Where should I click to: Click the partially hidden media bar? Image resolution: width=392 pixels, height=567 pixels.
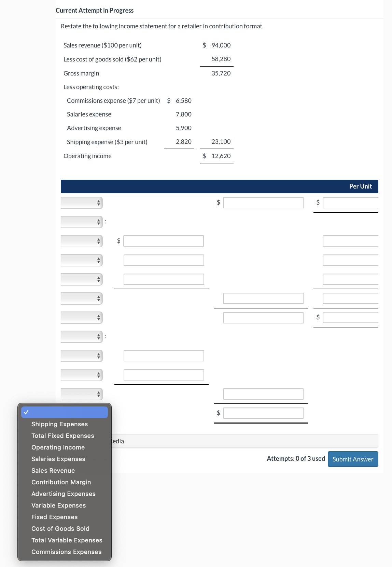pyautogui.click(x=244, y=441)
